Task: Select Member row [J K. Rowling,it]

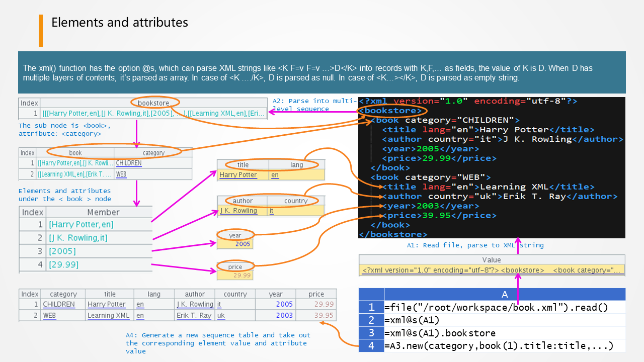Action: (78, 238)
